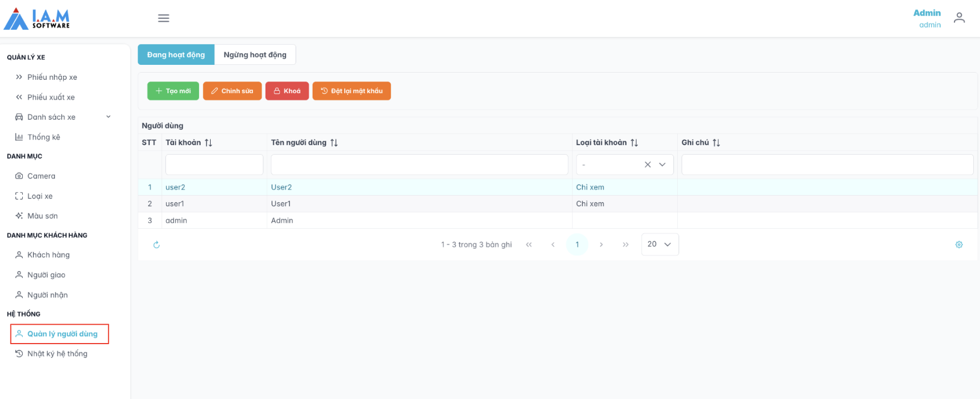
Task: Sort by Tài khoản column
Action: [x=208, y=143]
